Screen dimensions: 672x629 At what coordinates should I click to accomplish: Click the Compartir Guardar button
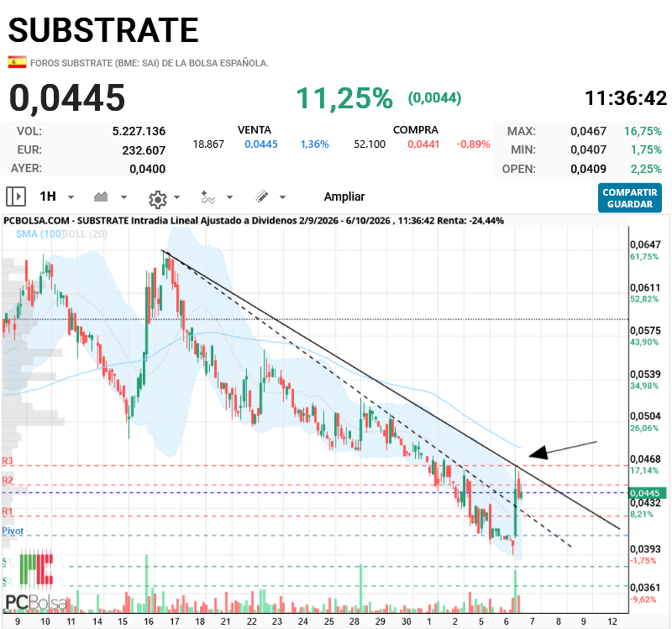pyautogui.click(x=630, y=198)
